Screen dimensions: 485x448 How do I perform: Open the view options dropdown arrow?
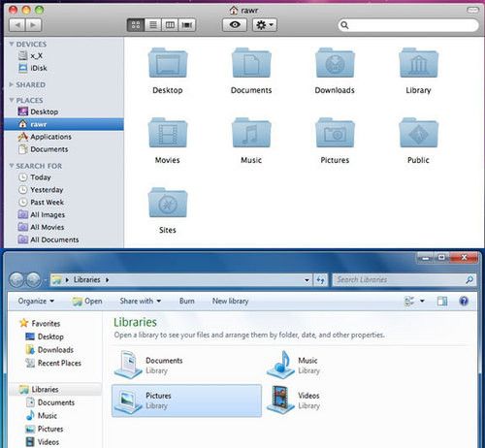tap(422, 302)
